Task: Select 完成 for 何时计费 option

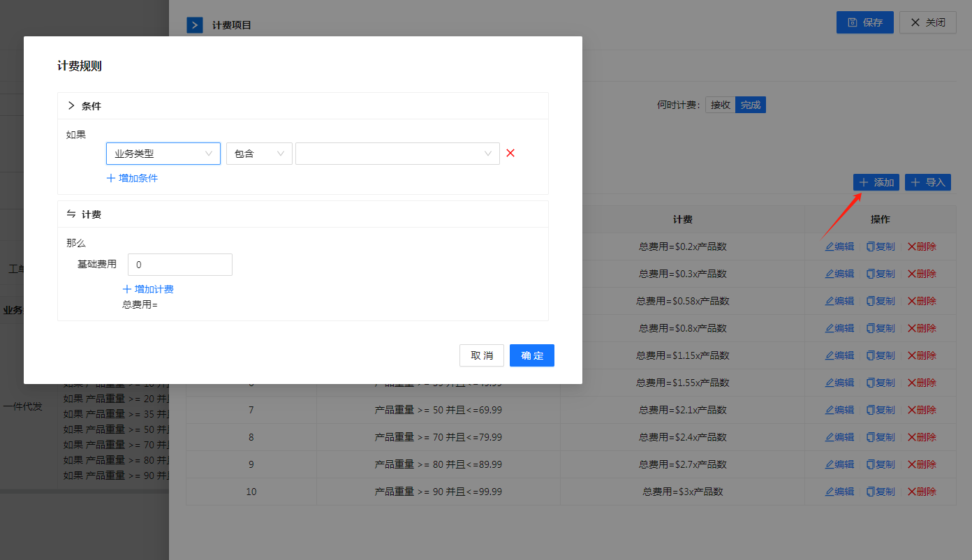Action: pos(751,105)
